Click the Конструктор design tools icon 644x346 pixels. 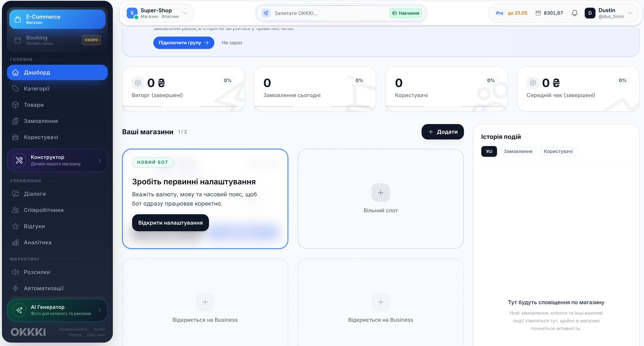pos(19,160)
